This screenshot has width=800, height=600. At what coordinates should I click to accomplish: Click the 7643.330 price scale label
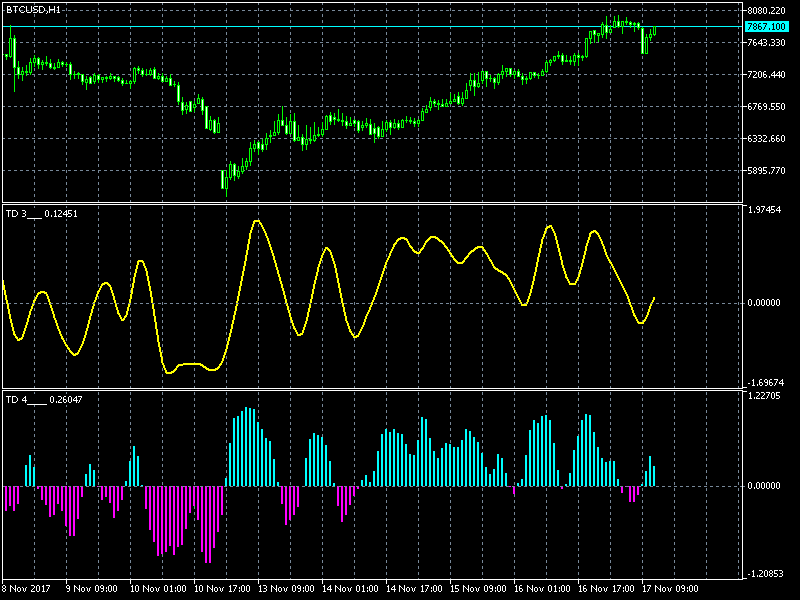click(x=766, y=43)
